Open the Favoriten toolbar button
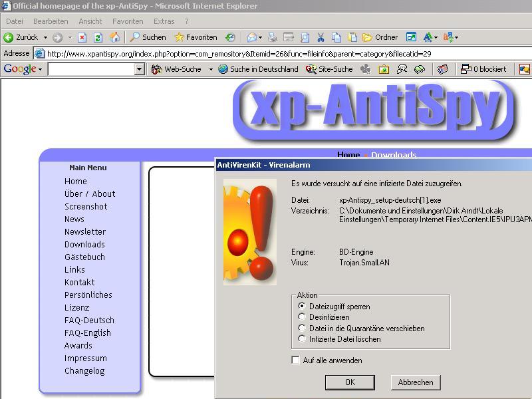 (196, 37)
